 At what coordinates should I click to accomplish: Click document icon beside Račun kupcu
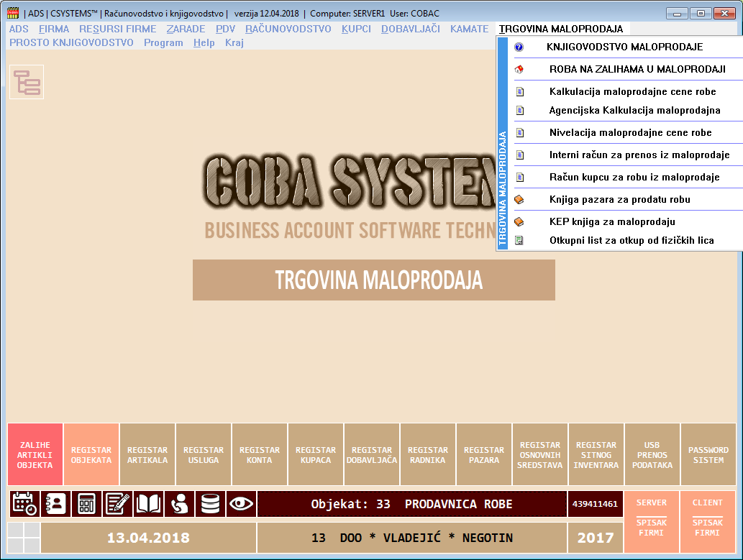[520, 177]
